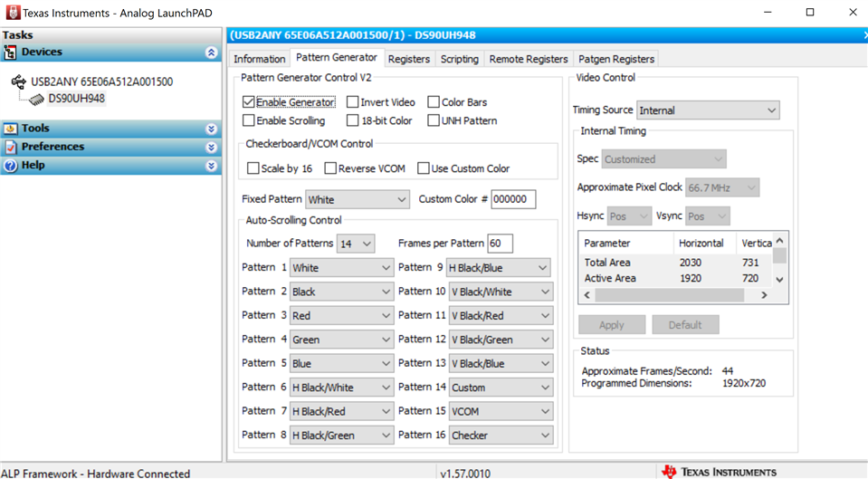Click the Apply timing button
This screenshot has width=868, height=479.
coord(612,325)
